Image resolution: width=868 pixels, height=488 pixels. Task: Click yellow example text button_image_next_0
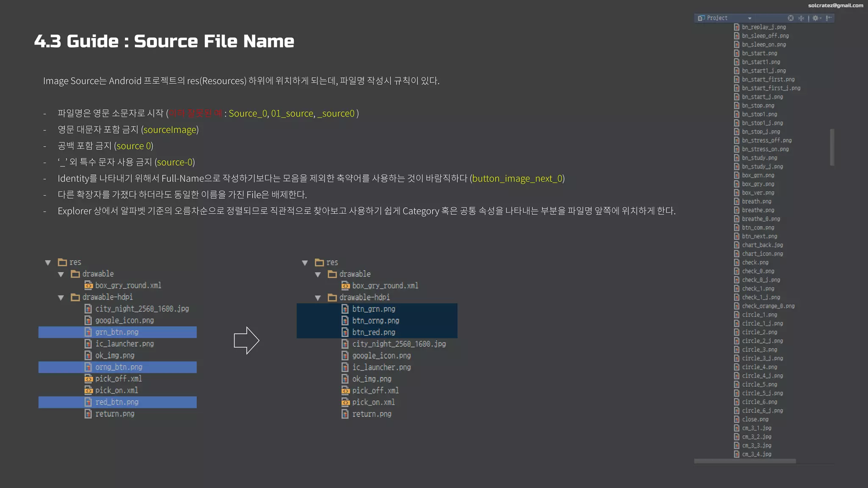[x=517, y=178]
